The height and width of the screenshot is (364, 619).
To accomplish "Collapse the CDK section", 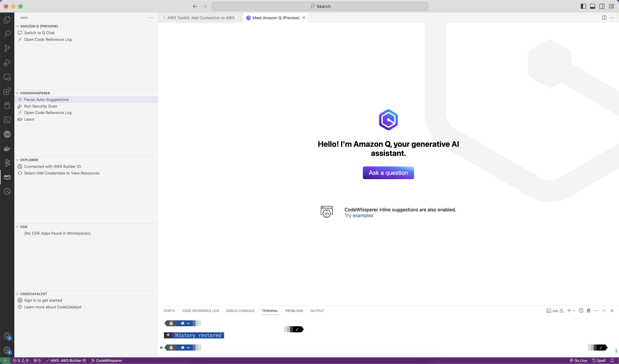I will click(x=17, y=227).
